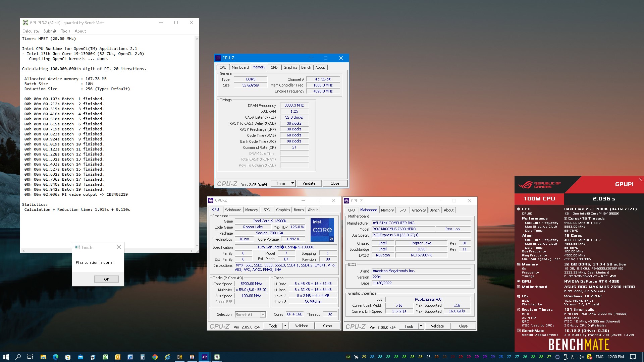The image size is (644, 362).
Task: Open Calculator from taskbar
Action: click(142, 357)
